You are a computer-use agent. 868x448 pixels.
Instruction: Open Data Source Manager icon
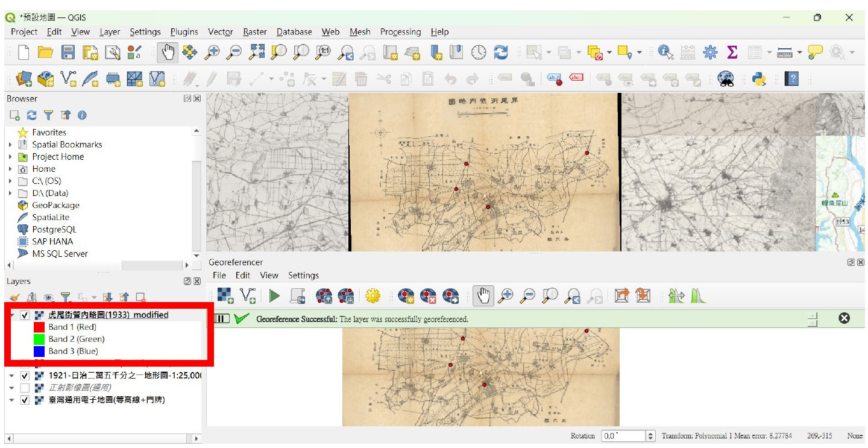(24, 79)
